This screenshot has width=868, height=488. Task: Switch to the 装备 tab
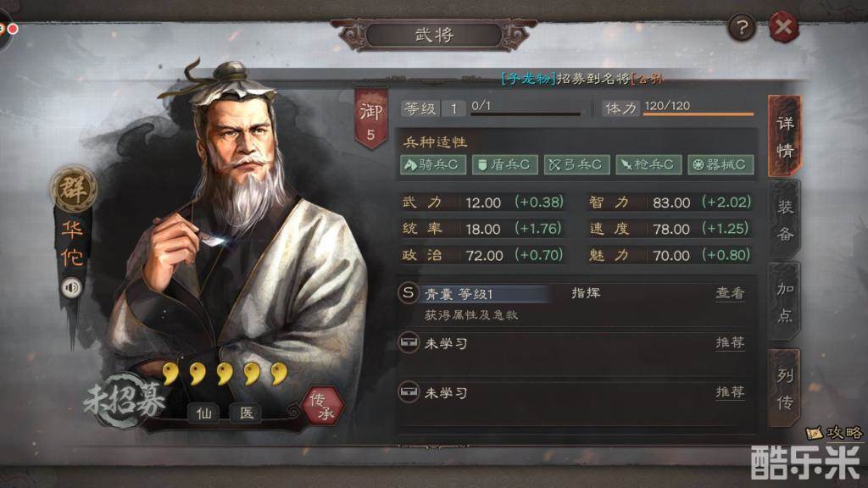[784, 219]
